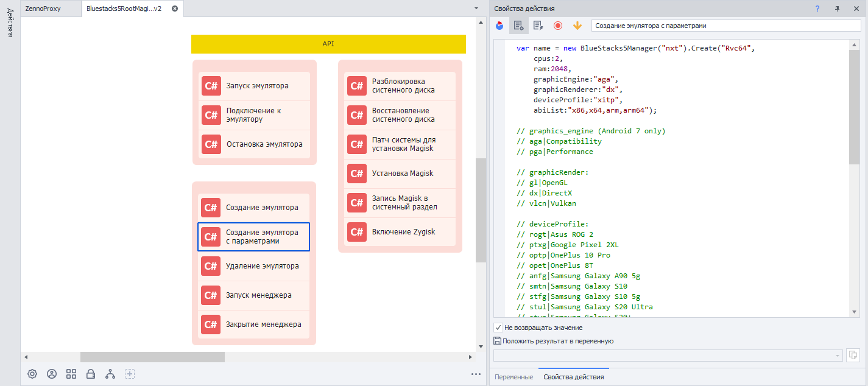
Task: Click the red record icon in properties toolbar
Action: pos(558,26)
